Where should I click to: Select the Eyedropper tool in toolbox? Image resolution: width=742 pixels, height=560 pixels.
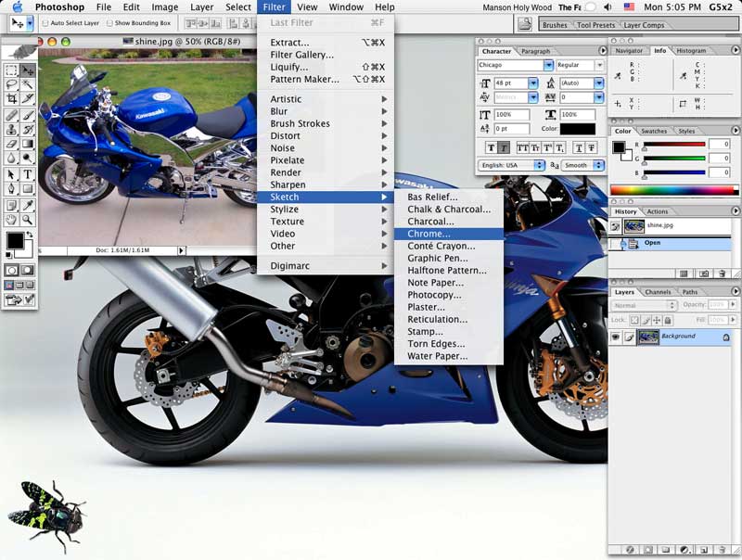click(28, 205)
